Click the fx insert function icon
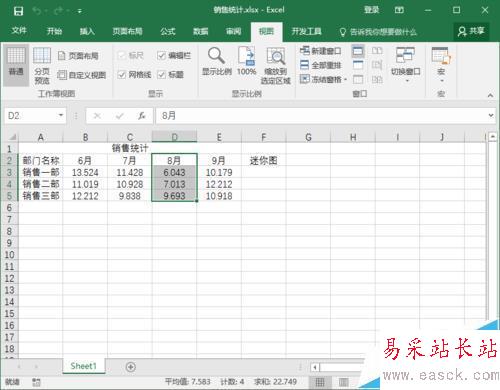The height and width of the screenshot is (390, 500). [142, 116]
